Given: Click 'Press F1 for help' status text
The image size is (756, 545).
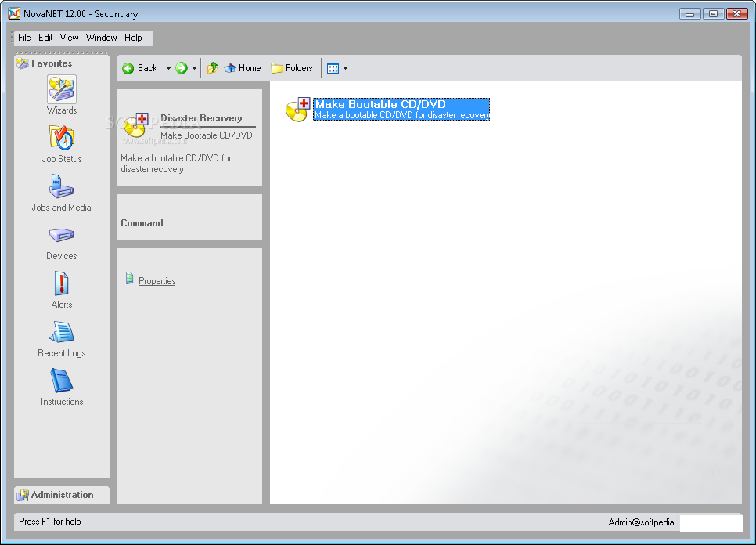Looking at the screenshot, I should coord(49,522).
